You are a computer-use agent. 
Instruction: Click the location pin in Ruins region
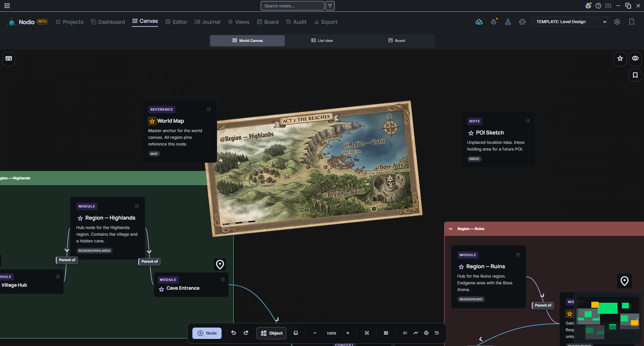click(x=625, y=281)
